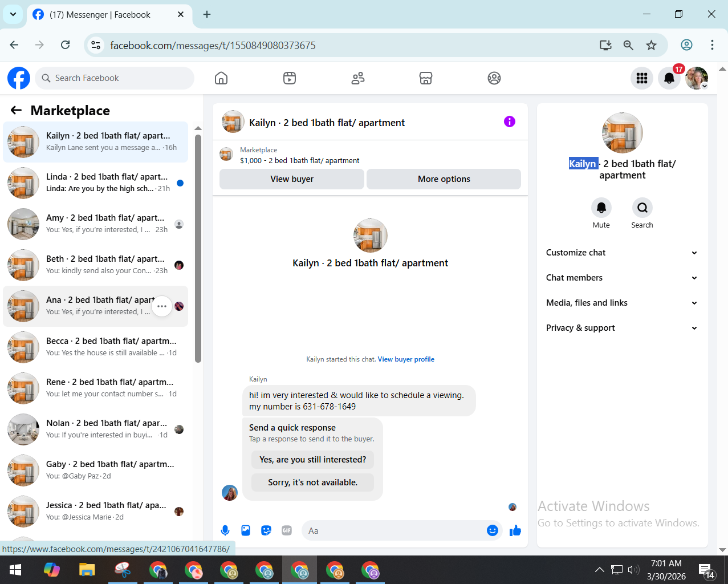The height and width of the screenshot is (584, 728).
Task: Open a new browser tab
Action: click(x=207, y=14)
